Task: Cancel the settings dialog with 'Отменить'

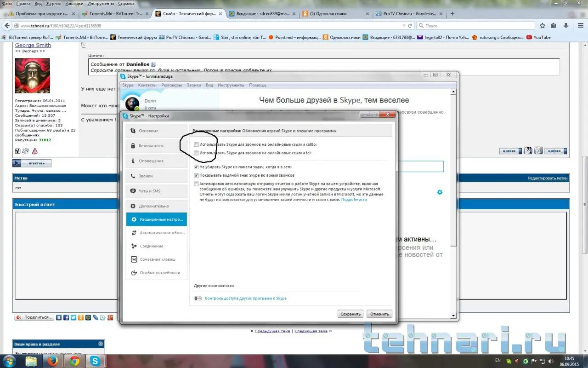Action: click(379, 314)
